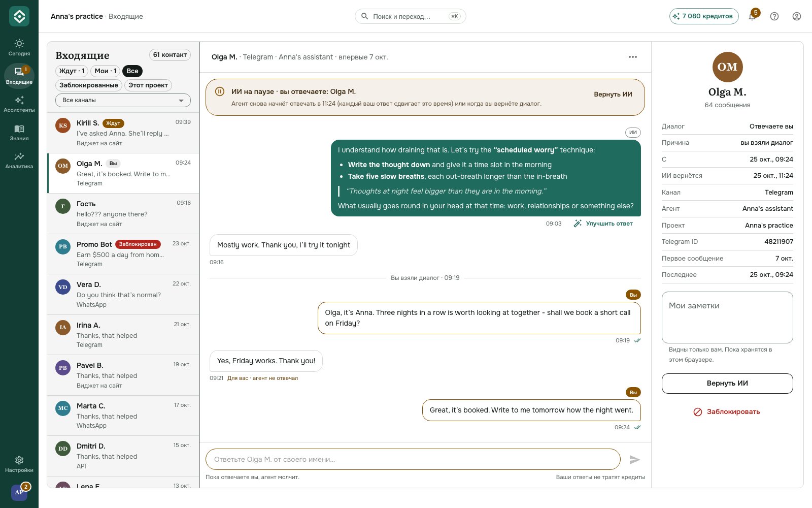Click Улучшить ответ under AI message

603,224
